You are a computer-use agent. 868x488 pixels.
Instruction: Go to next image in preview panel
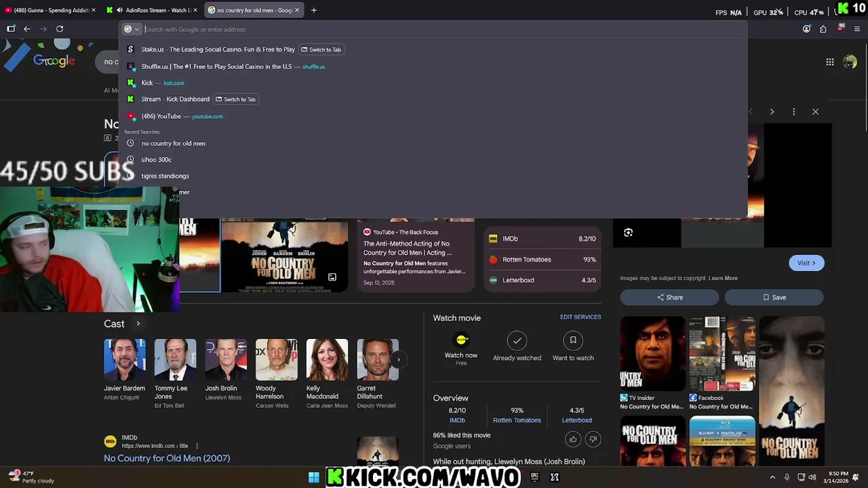pyautogui.click(x=772, y=112)
